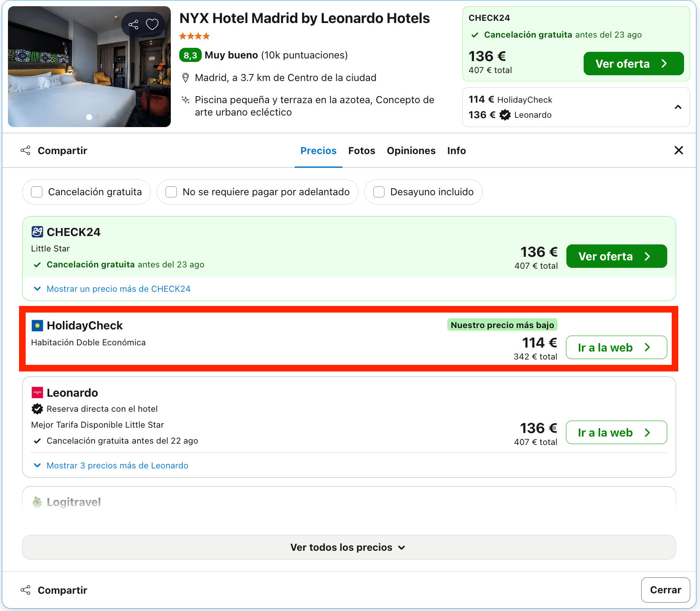
Task: Click Ver oferta in top CHECK24 box
Action: 634,64
